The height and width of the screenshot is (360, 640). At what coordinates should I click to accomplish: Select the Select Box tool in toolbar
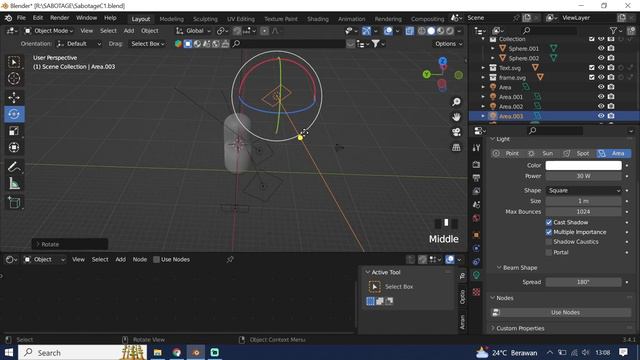coord(14,62)
